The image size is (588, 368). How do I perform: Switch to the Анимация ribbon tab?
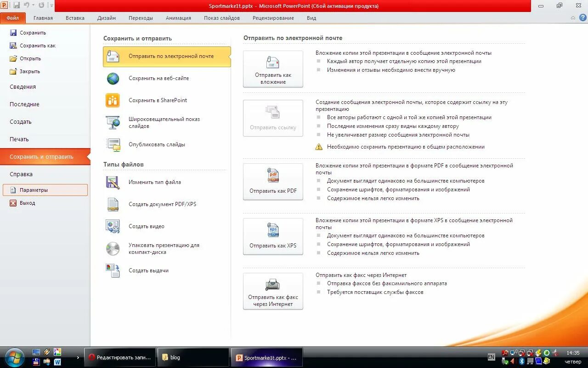pos(178,18)
